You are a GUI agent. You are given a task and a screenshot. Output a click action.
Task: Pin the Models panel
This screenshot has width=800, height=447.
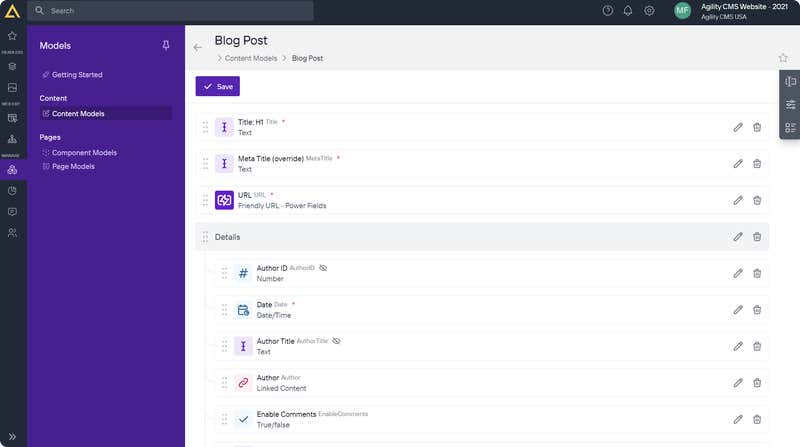tap(166, 45)
